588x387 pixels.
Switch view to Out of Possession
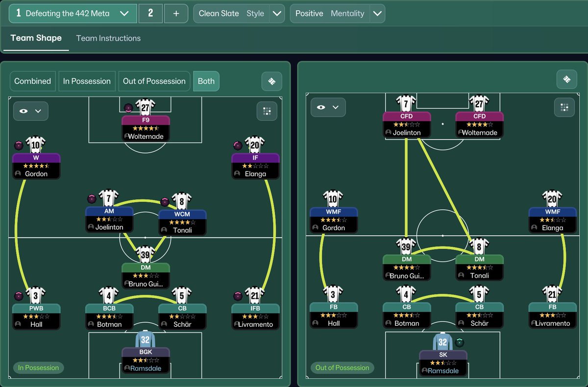pyautogui.click(x=154, y=81)
